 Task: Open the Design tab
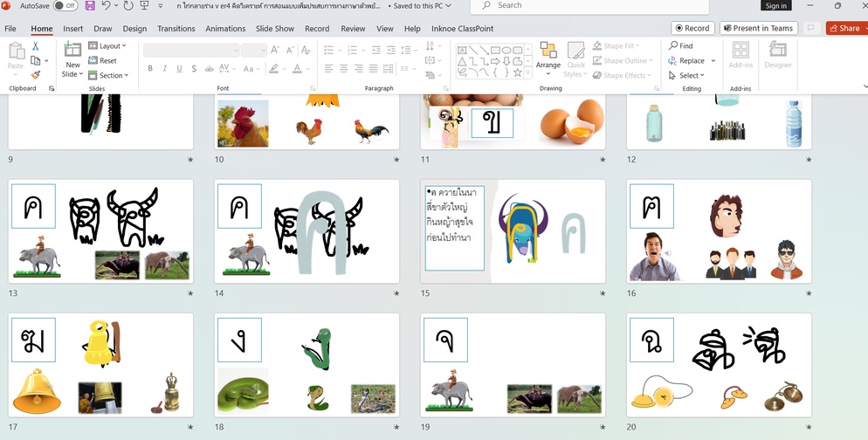coord(134,28)
